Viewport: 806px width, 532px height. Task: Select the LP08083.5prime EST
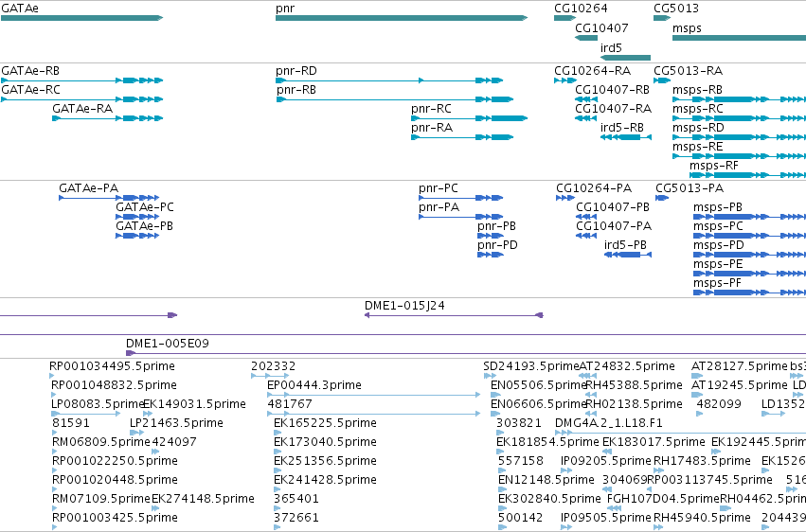pos(86,414)
